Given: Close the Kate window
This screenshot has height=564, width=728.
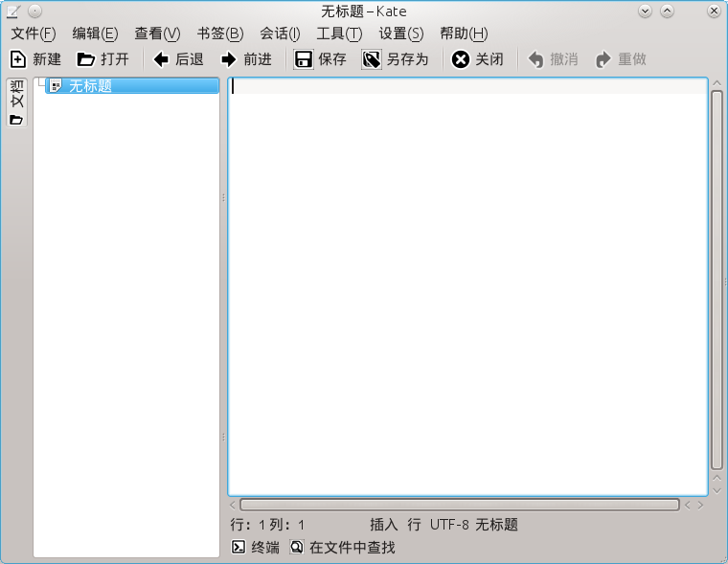Looking at the screenshot, I should point(714,11).
